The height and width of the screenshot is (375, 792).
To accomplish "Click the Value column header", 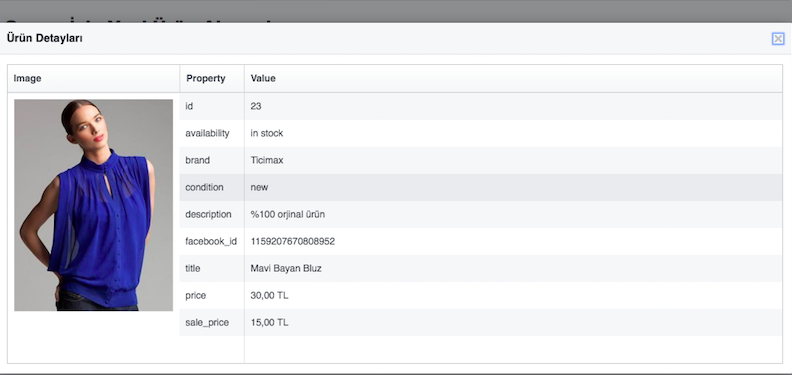I will click(x=263, y=78).
